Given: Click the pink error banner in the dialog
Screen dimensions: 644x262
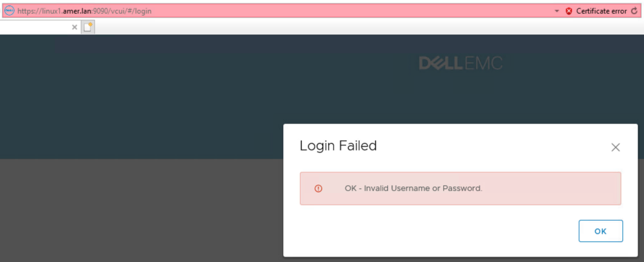Looking at the screenshot, I should click(461, 188).
